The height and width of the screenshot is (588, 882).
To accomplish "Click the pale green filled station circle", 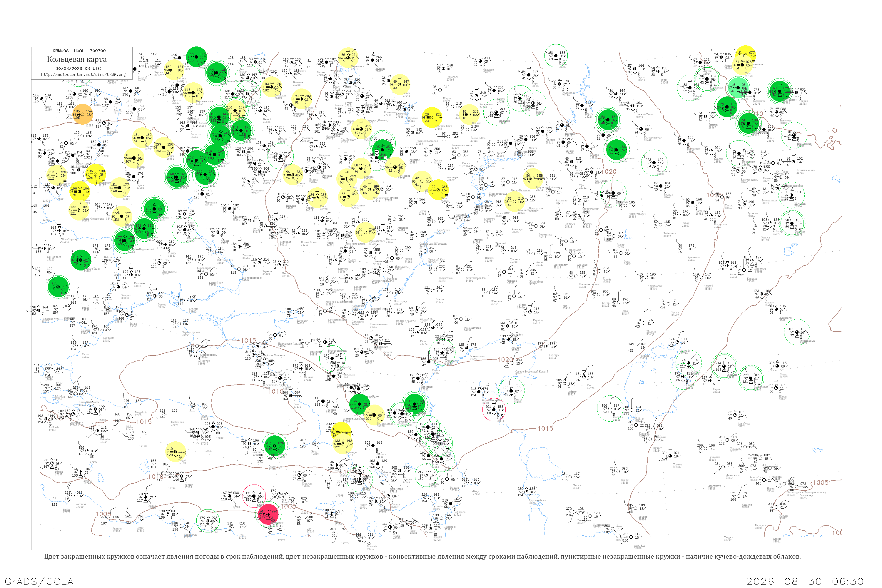I will 738,87.
